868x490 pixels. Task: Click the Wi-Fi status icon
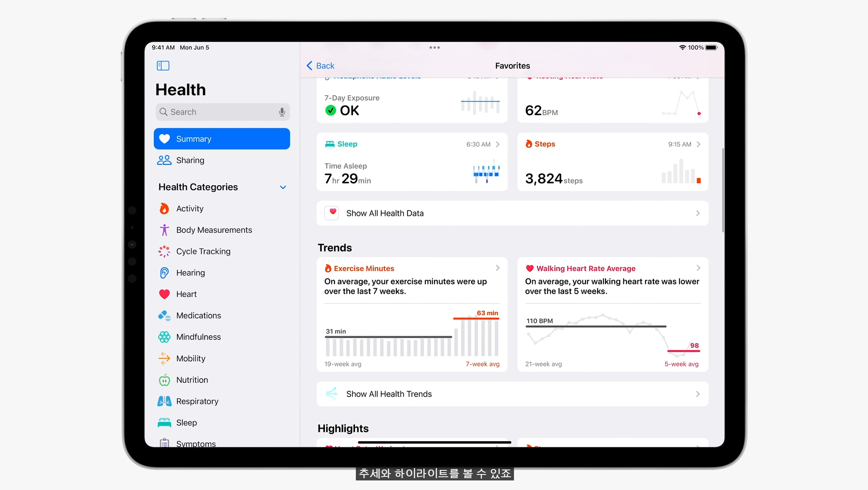tap(682, 47)
